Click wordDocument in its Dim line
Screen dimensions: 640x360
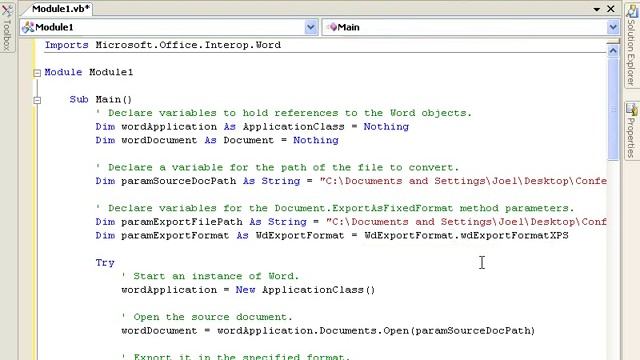(159, 140)
